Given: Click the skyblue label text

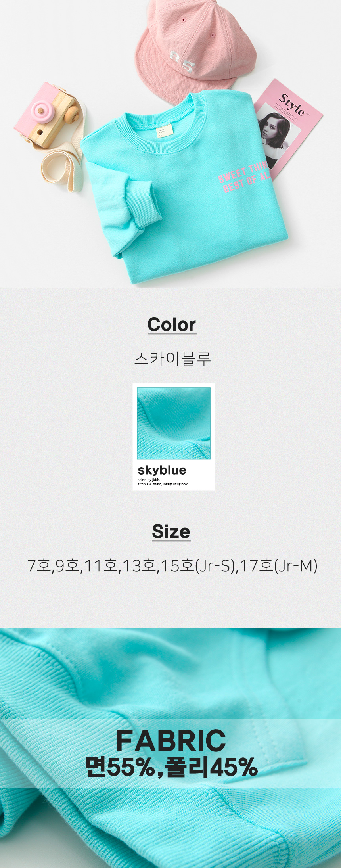Looking at the screenshot, I should tap(162, 470).
